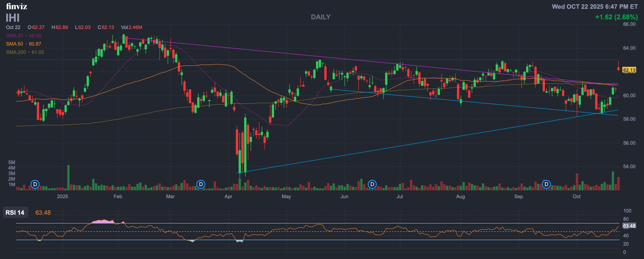Click the DAILY timeframe label

[320, 17]
